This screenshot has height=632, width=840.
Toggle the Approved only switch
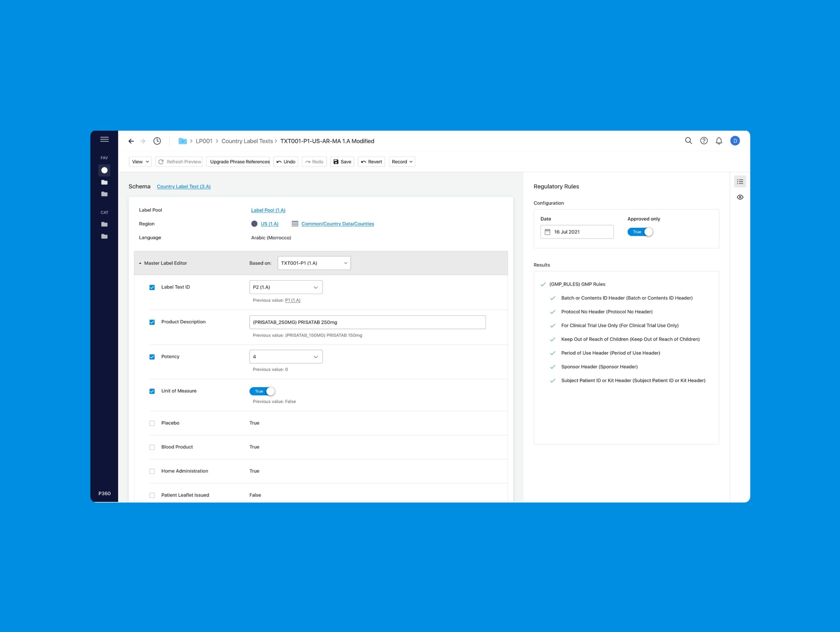tap(640, 232)
